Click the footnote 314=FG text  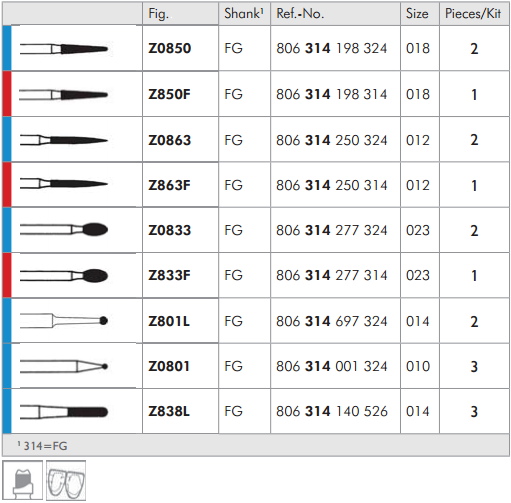pyautogui.click(x=43, y=446)
